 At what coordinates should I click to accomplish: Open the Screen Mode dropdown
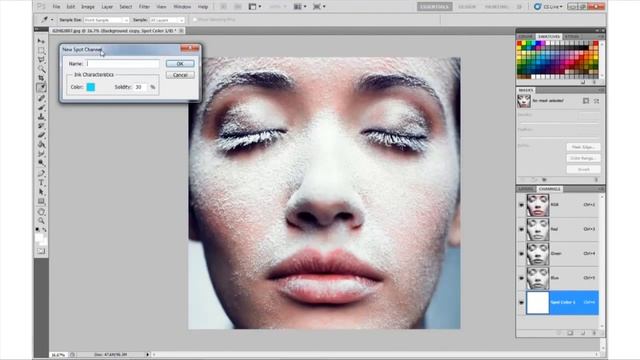(x=319, y=7)
